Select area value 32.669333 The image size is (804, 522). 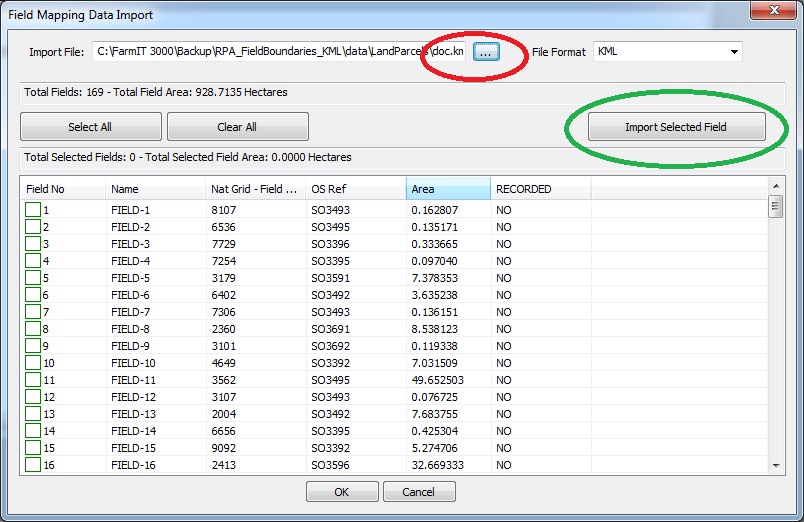point(437,465)
